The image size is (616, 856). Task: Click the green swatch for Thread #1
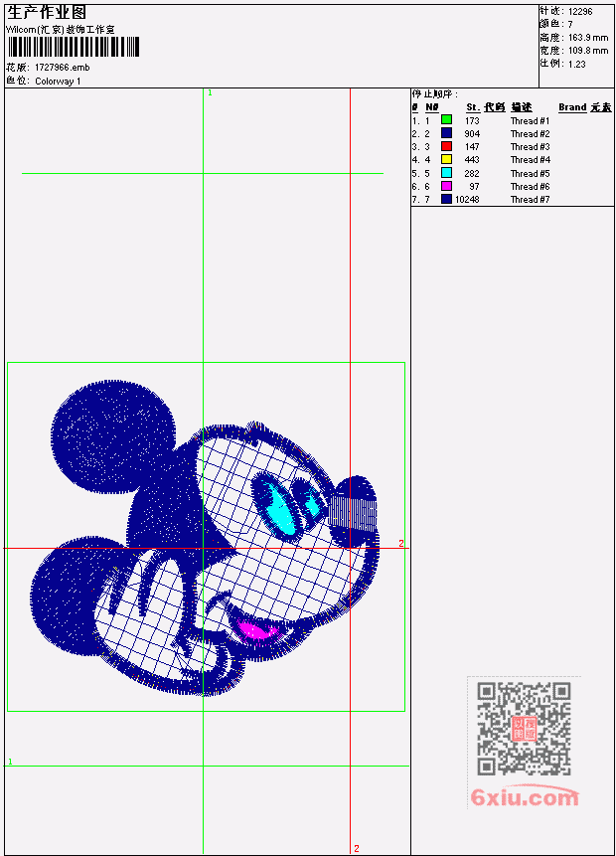pos(446,119)
